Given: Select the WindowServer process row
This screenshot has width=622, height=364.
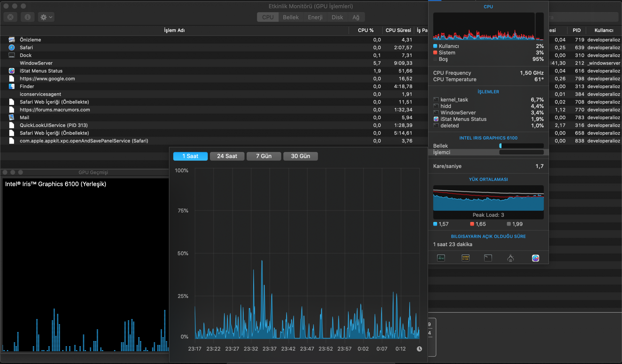Looking at the screenshot, I should pos(36,63).
